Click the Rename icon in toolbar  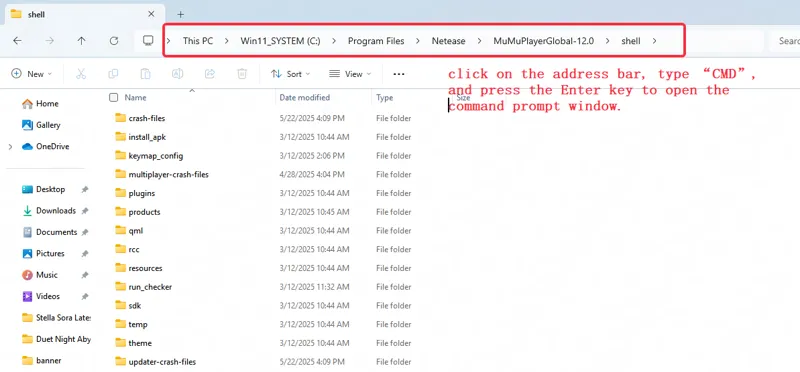tap(178, 74)
